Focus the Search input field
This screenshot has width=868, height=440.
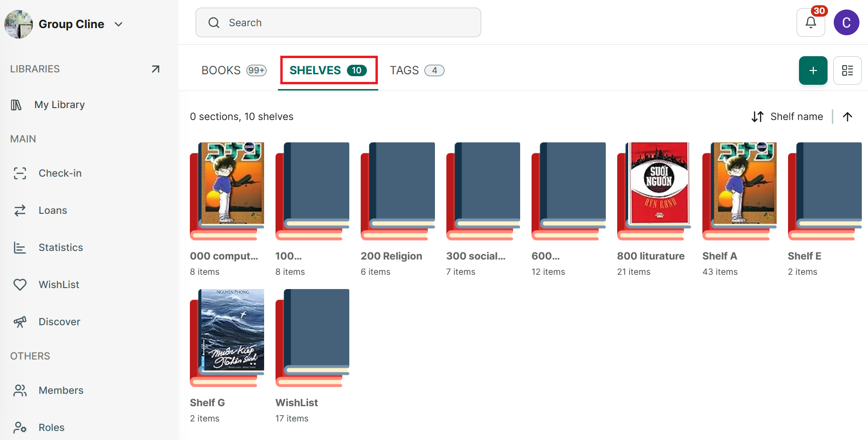[338, 22]
